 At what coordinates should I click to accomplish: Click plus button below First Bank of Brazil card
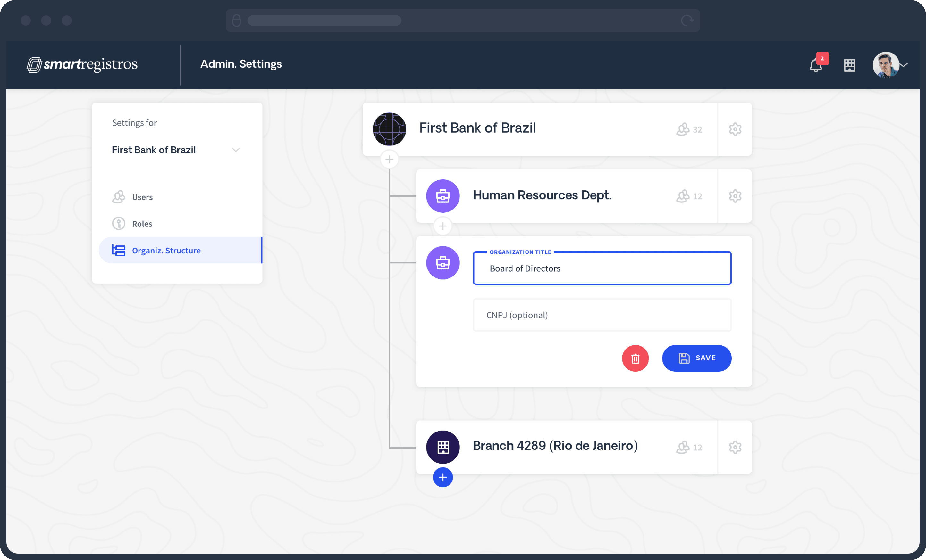click(389, 160)
